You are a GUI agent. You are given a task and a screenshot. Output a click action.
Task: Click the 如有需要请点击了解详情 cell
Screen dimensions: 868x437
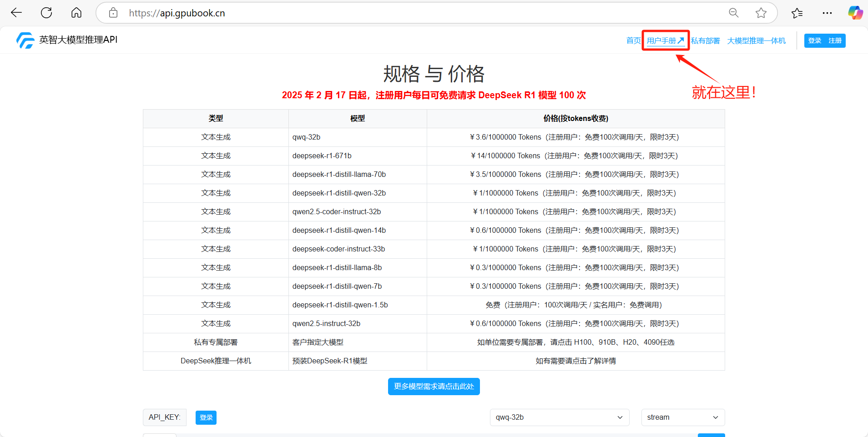[x=575, y=361]
